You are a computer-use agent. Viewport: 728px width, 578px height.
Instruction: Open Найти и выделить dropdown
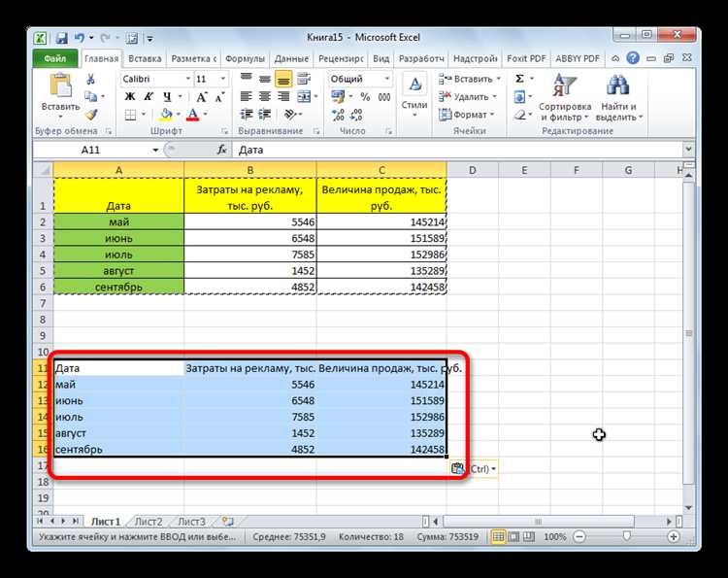[x=618, y=98]
